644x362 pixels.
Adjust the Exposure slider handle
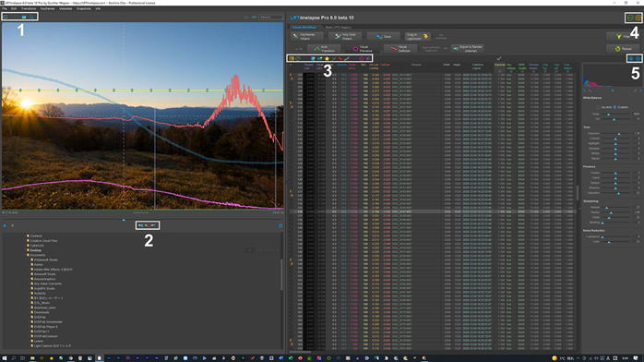(x=619, y=134)
